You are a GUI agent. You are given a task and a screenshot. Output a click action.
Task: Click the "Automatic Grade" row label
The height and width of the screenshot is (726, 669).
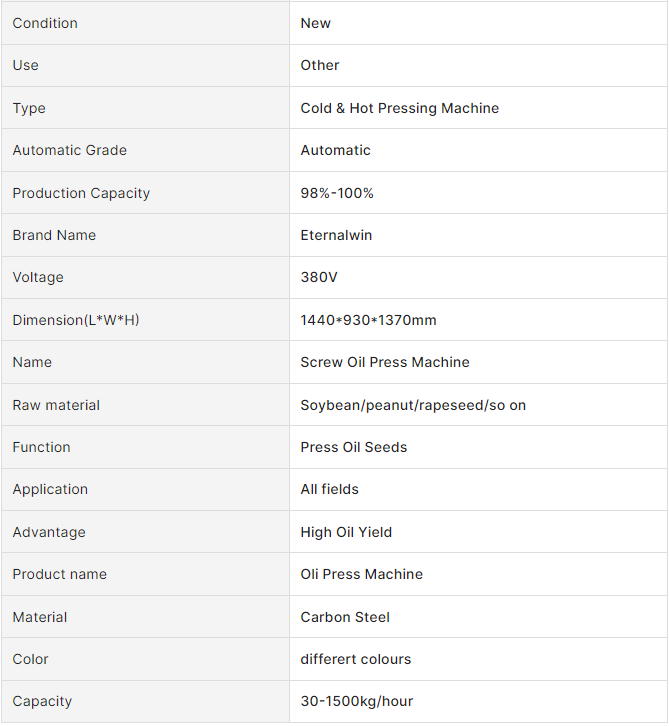pyautogui.click(x=70, y=150)
